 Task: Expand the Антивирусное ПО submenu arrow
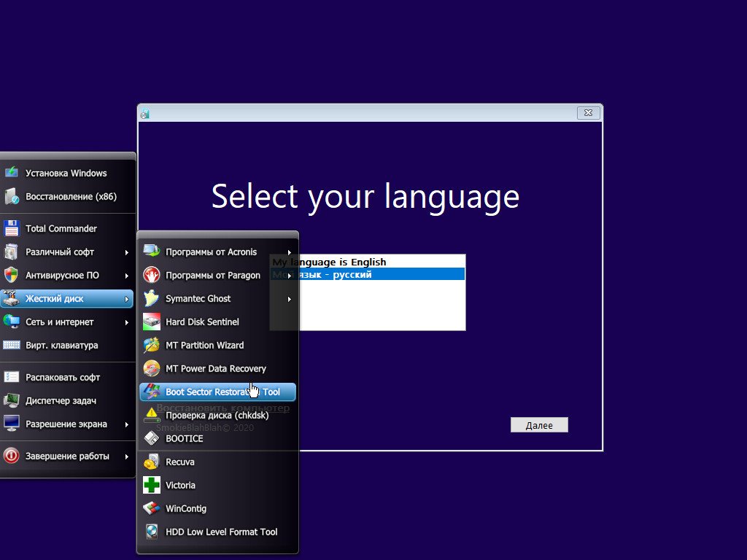pyautogui.click(x=127, y=276)
